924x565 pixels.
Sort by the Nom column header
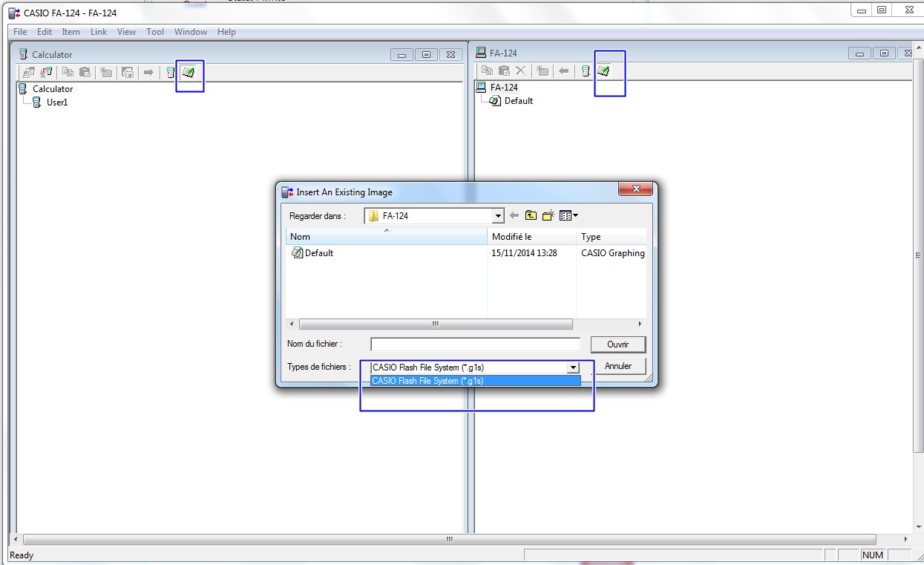pos(387,237)
